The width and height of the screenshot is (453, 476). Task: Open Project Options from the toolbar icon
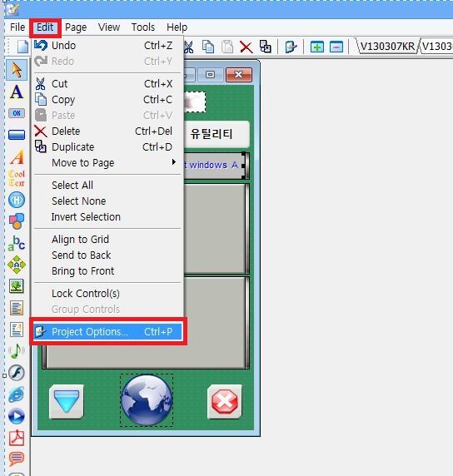pos(291,47)
